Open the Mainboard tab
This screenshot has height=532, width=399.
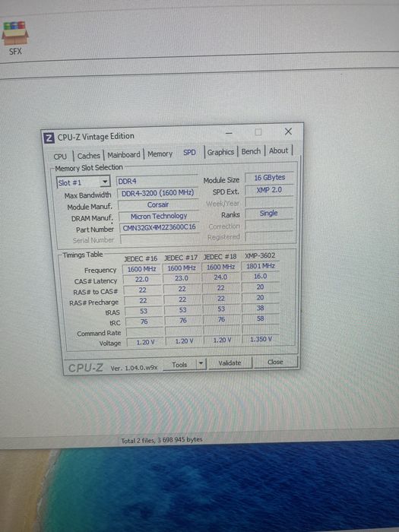tap(123, 154)
